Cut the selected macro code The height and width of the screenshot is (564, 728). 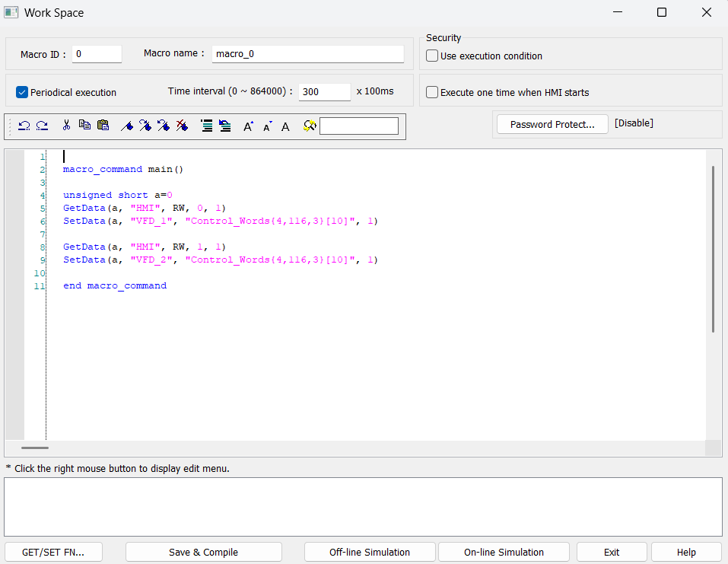tap(66, 126)
